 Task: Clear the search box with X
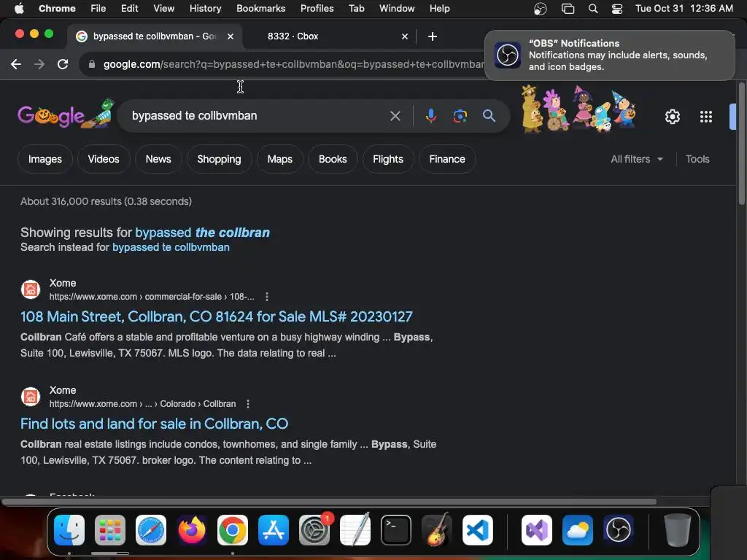(395, 116)
